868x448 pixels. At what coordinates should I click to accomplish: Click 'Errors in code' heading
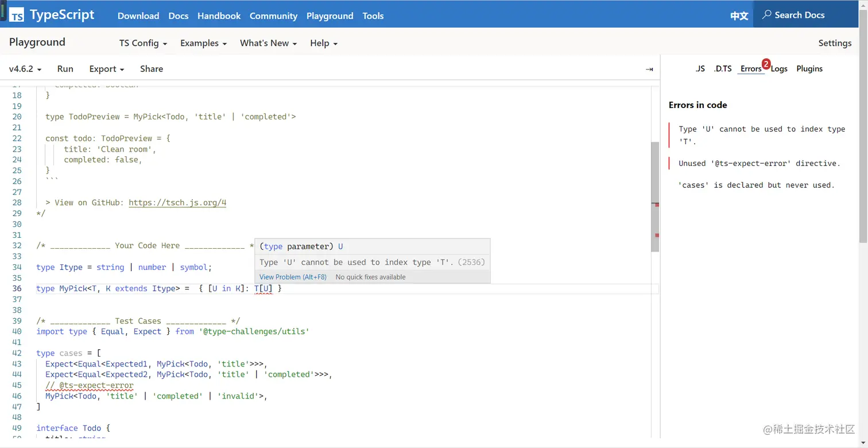697,105
